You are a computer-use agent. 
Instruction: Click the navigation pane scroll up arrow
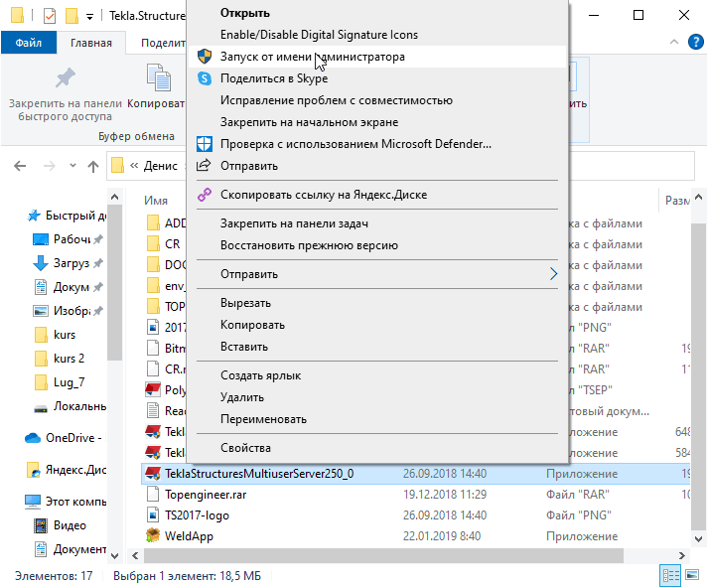[x=114, y=197]
